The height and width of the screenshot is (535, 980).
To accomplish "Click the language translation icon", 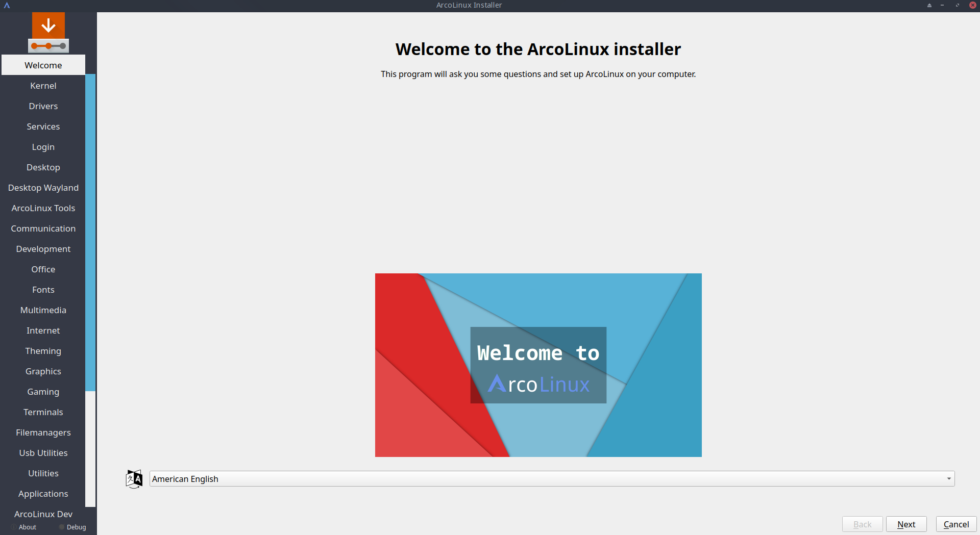I will (134, 479).
